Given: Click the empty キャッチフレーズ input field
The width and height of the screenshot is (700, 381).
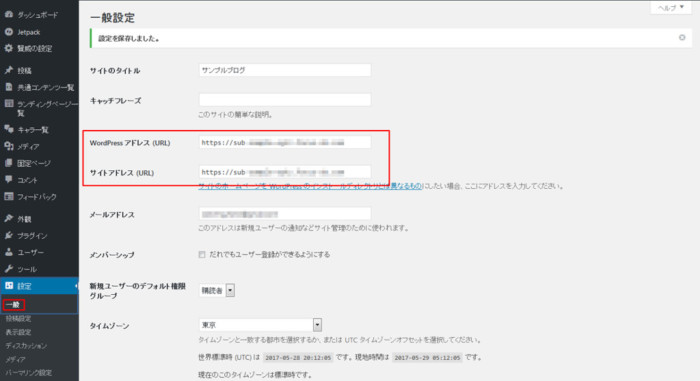Looking at the screenshot, I should 285,100.
